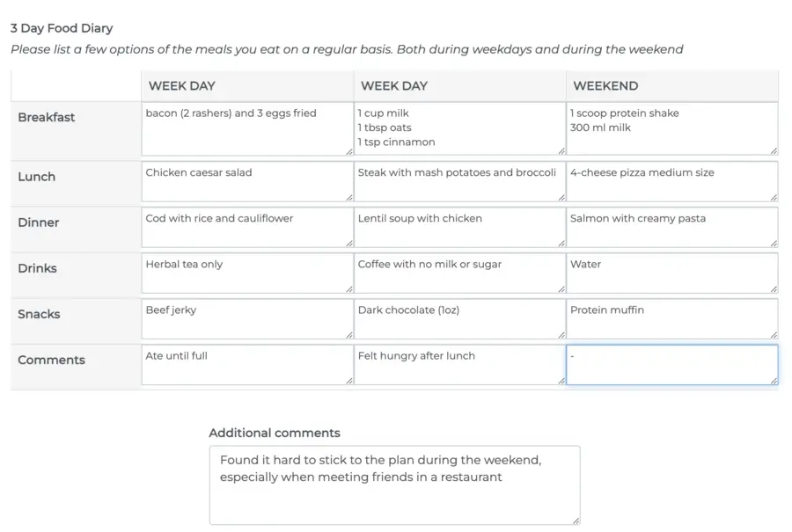Click the bacon and eggs breakfast field

coord(247,129)
